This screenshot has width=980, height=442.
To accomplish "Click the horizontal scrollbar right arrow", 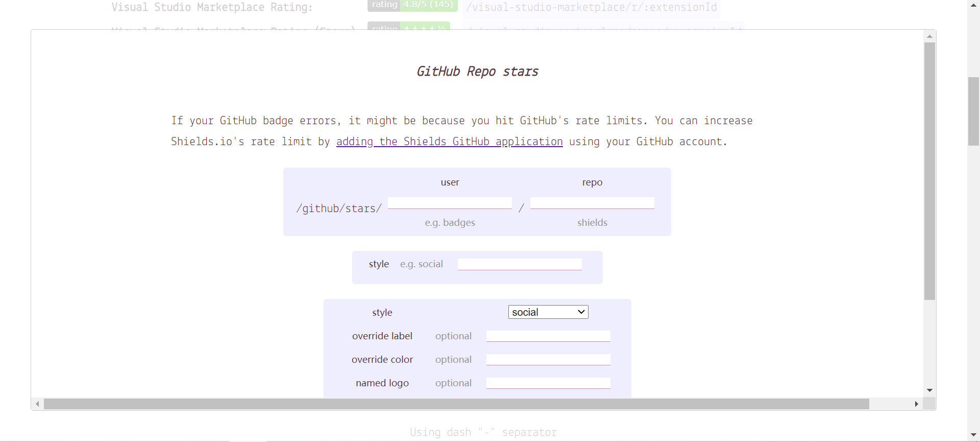I will pyautogui.click(x=917, y=404).
